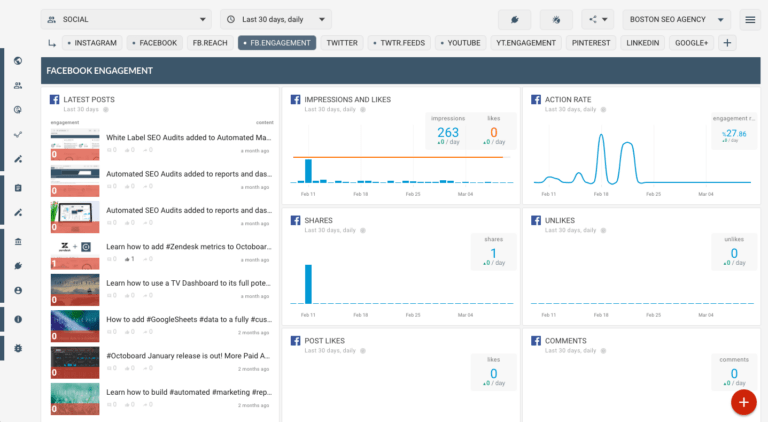Switch to the YOUTUBE tab
This screenshot has height=422, width=768.
[x=460, y=43]
